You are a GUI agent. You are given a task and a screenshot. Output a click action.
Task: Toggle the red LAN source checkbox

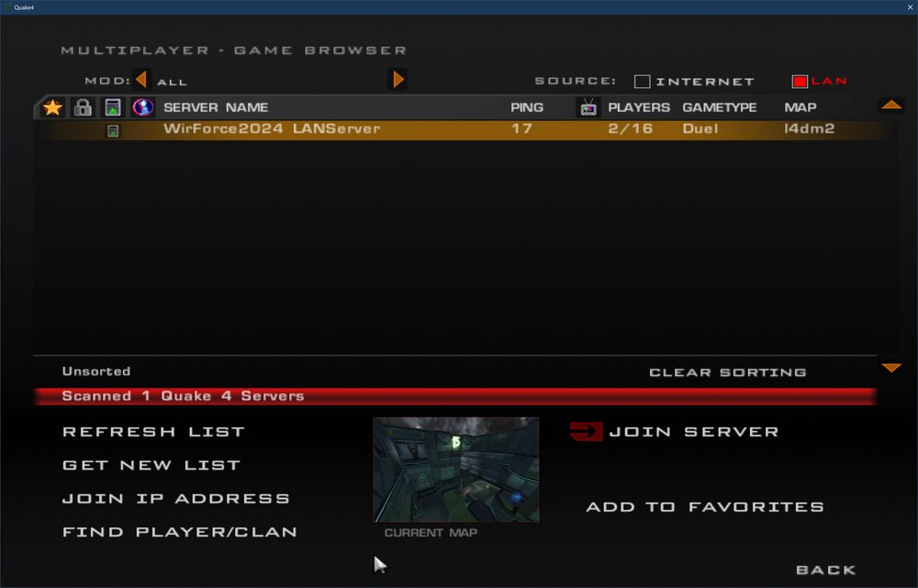(x=800, y=82)
